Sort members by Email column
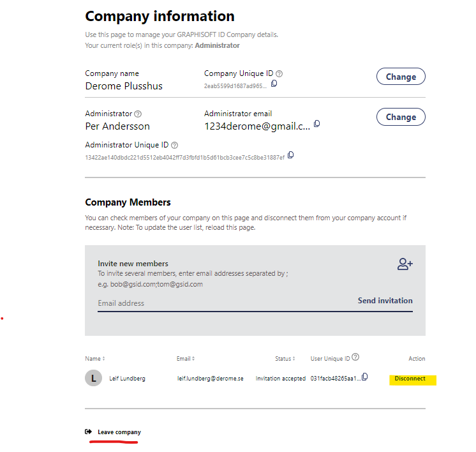476x452 pixels. 185,359
